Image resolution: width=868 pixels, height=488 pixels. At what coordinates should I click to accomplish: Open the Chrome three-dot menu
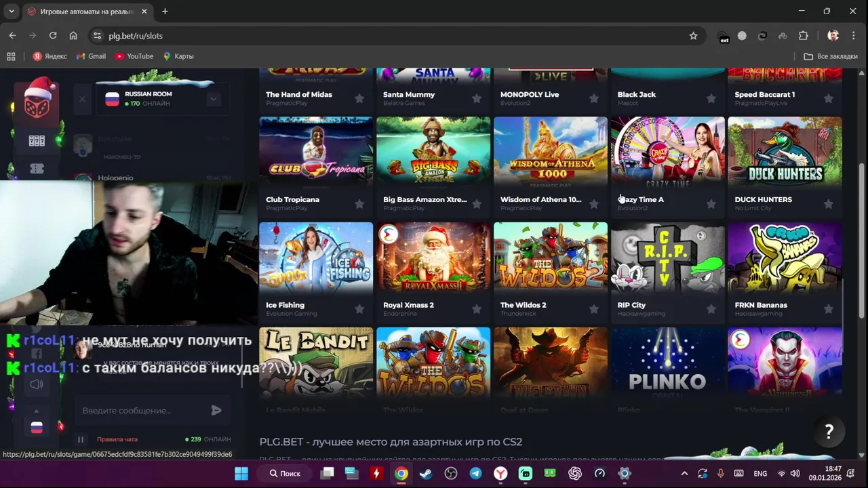(853, 36)
